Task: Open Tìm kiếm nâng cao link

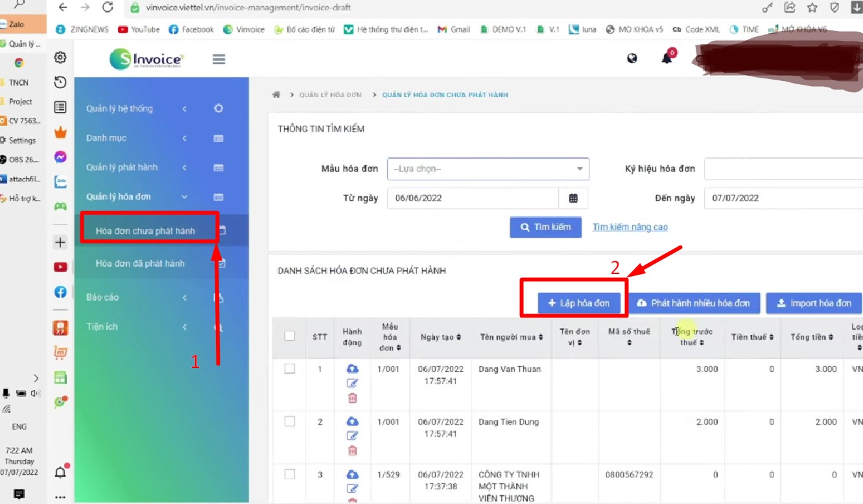Action: click(630, 227)
